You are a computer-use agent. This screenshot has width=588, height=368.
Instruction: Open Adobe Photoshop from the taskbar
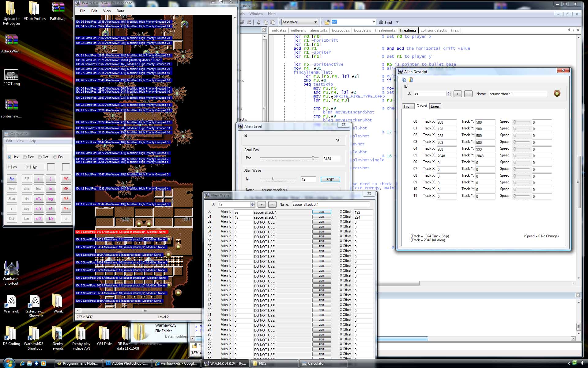127,363
